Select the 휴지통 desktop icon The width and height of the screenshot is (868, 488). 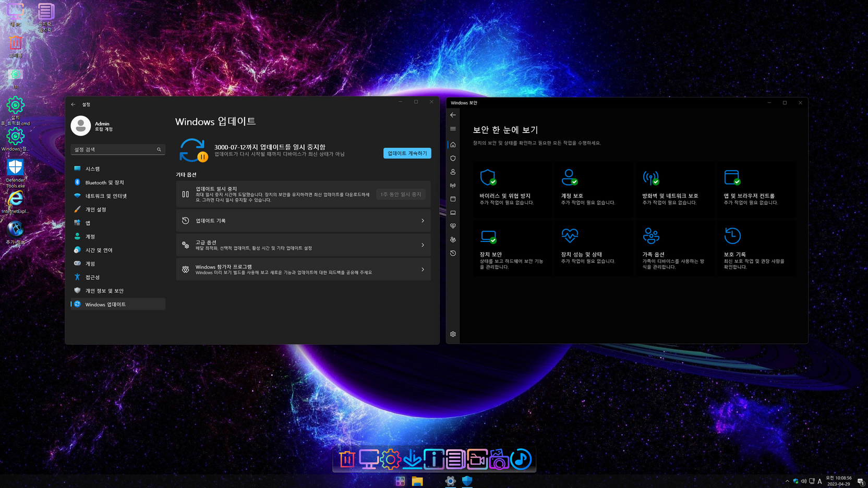(15, 47)
